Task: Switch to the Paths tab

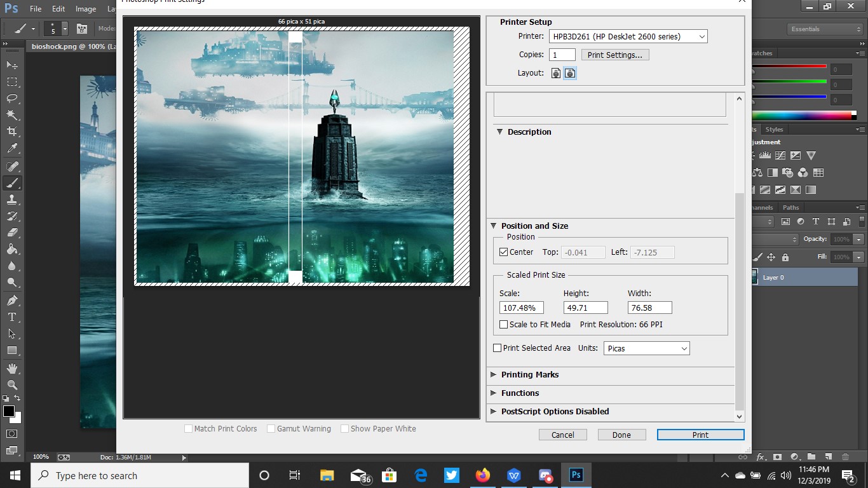Action: click(790, 208)
